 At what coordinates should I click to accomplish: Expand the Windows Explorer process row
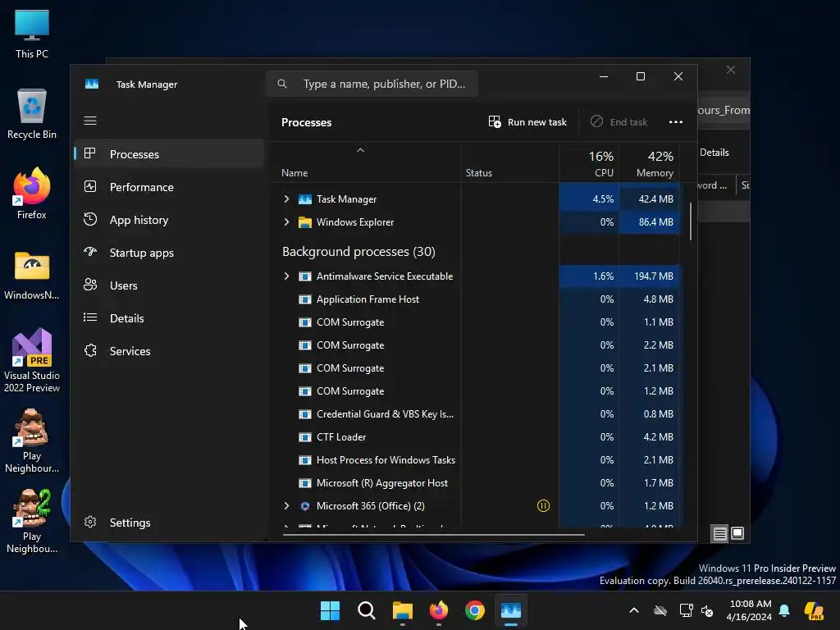click(286, 221)
